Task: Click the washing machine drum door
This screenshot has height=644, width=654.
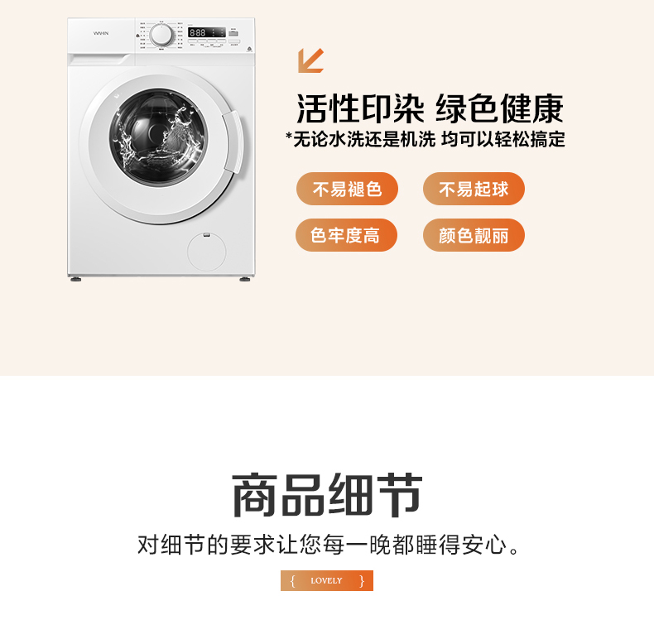Action: (158, 136)
